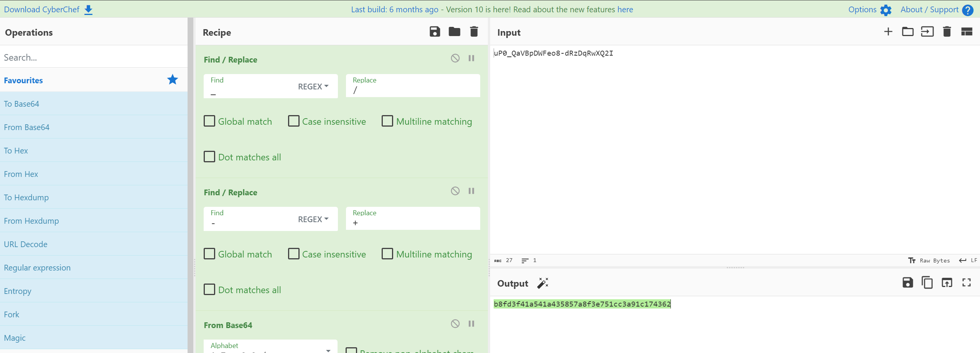
Task: Save the current recipe
Action: point(435,32)
